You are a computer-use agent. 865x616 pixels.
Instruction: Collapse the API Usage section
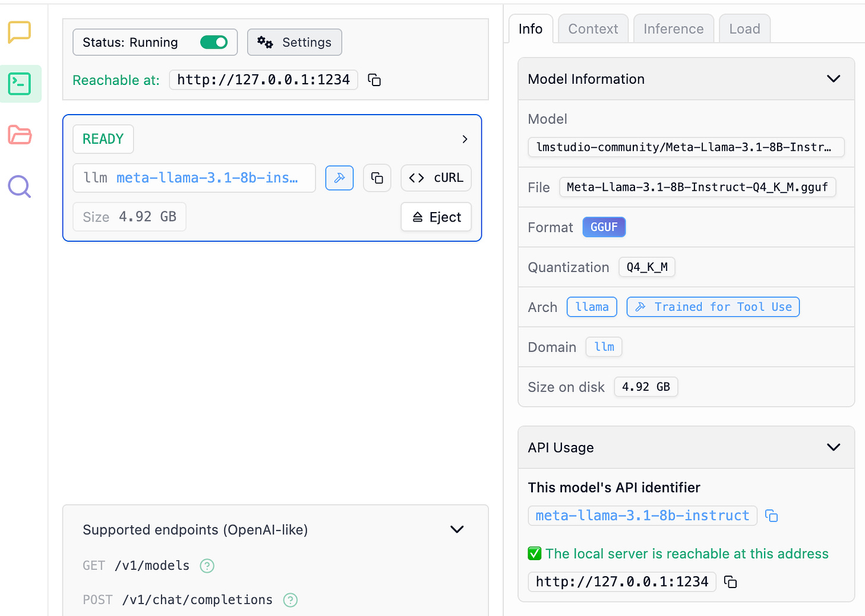click(x=834, y=447)
